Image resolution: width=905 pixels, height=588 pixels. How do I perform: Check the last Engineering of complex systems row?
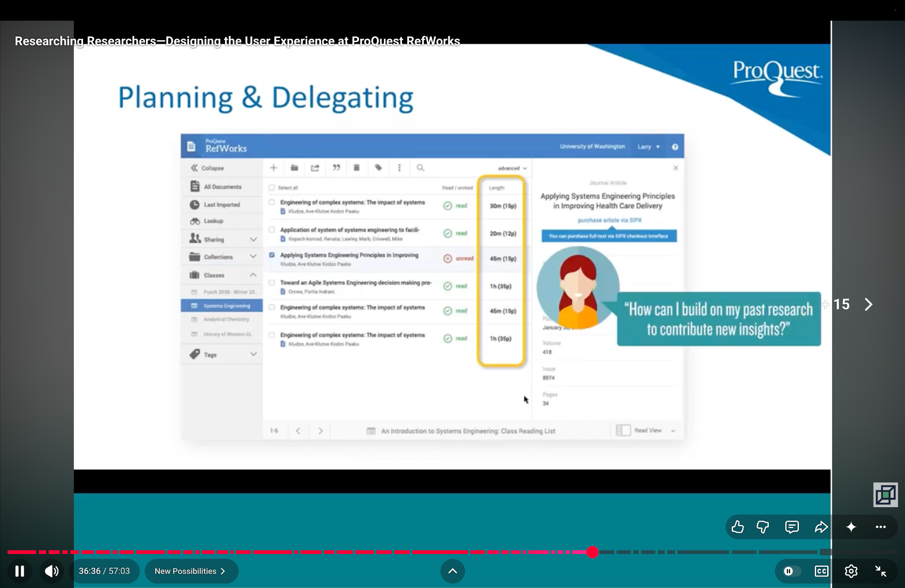[x=271, y=335]
